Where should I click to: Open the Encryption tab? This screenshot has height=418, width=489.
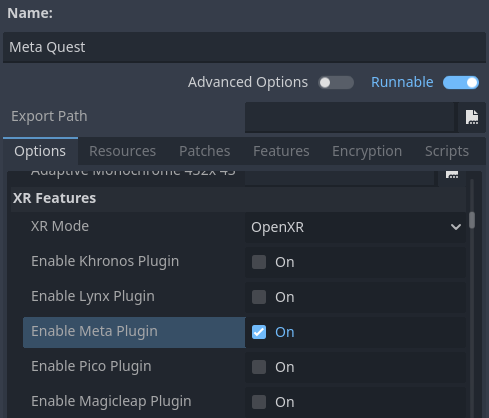[367, 151]
